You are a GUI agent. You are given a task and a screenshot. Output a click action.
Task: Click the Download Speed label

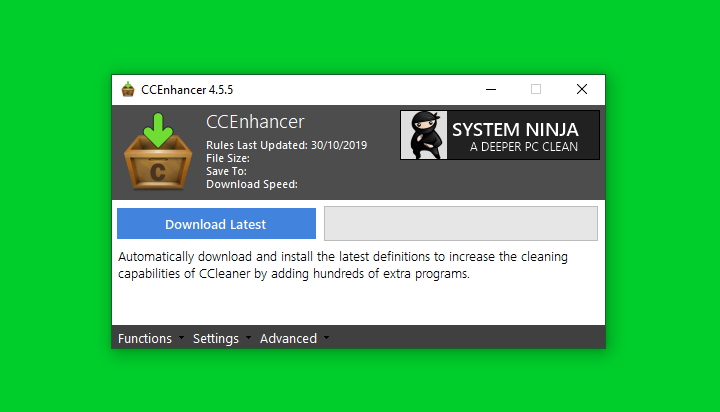tap(252, 184)
